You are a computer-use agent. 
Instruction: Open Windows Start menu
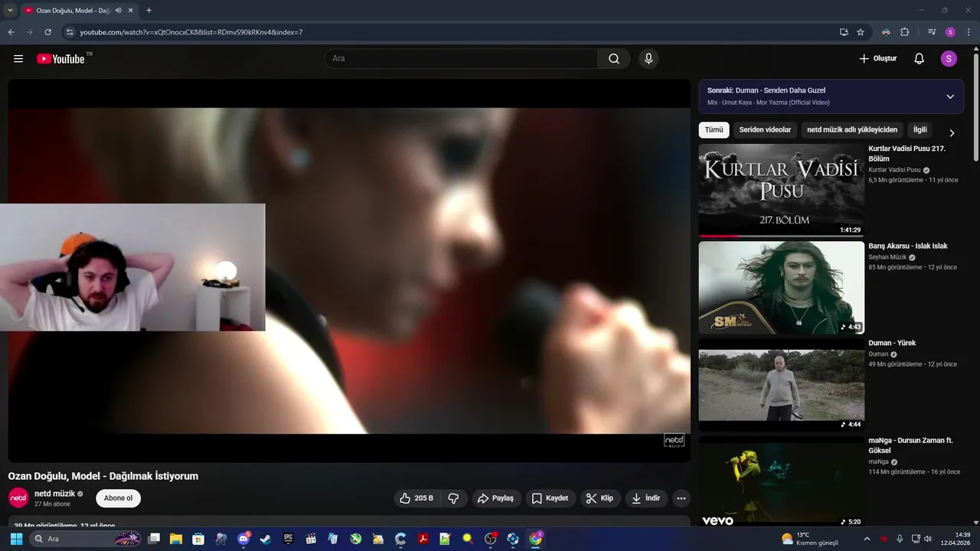click(16, 539)
